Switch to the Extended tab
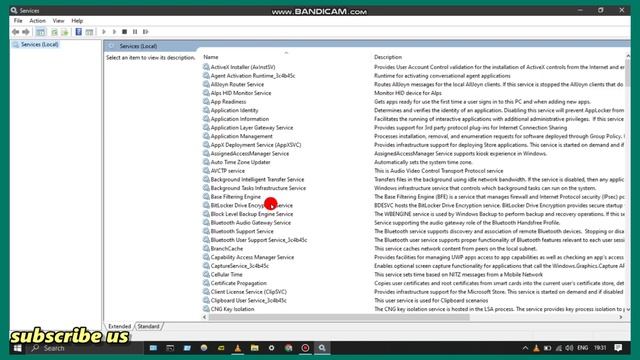Image resolution: width=640 pixels, height=360 pixels. click(120, 326)
